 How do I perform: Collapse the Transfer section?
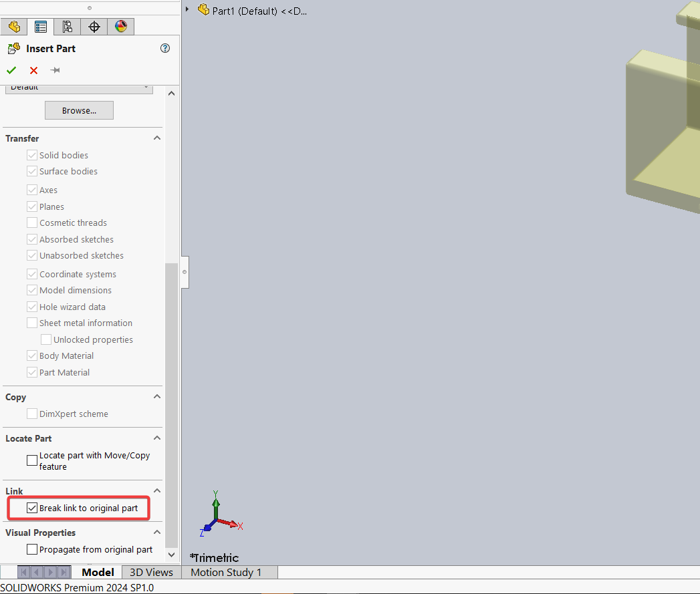[157, 138]
